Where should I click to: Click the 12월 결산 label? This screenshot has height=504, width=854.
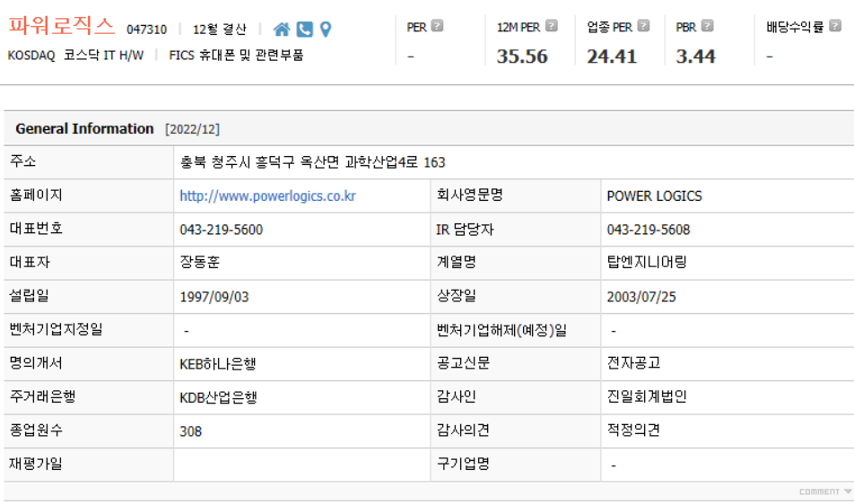click(x=220, y=30)
